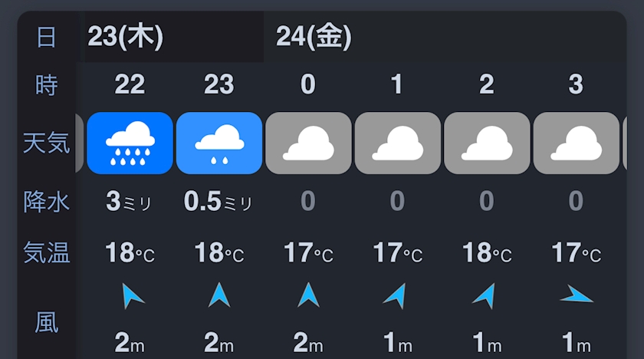644x359 pixels.
Task: Select the 23(木) date header
Action: pos(125,37)
